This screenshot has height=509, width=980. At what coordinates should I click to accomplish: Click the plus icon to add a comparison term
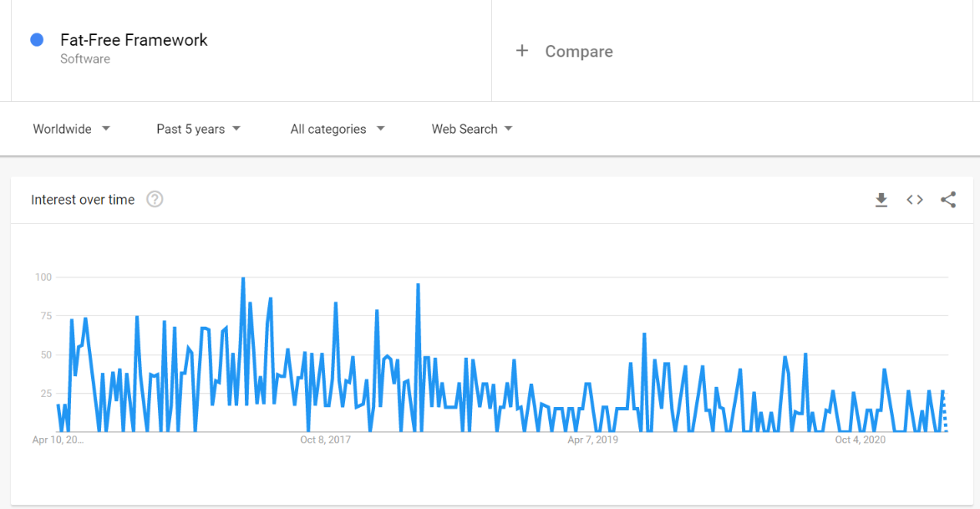coord(522,50)
